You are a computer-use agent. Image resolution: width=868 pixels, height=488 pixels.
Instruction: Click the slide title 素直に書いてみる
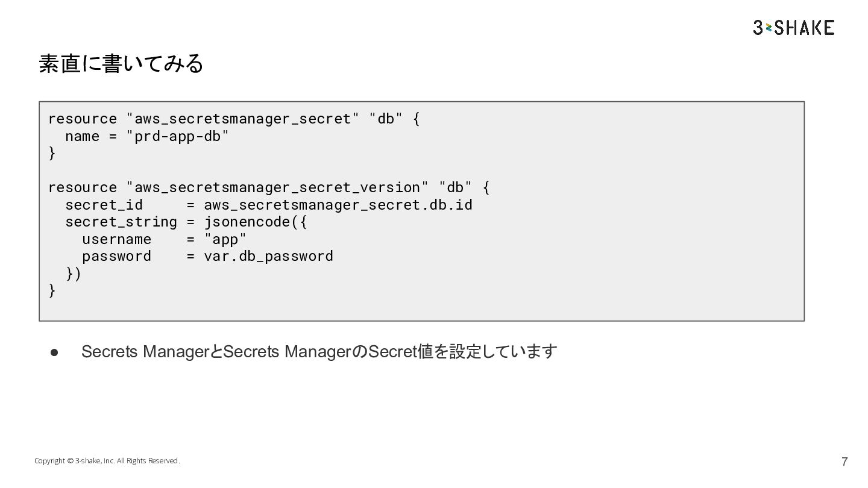click(121, 63)
